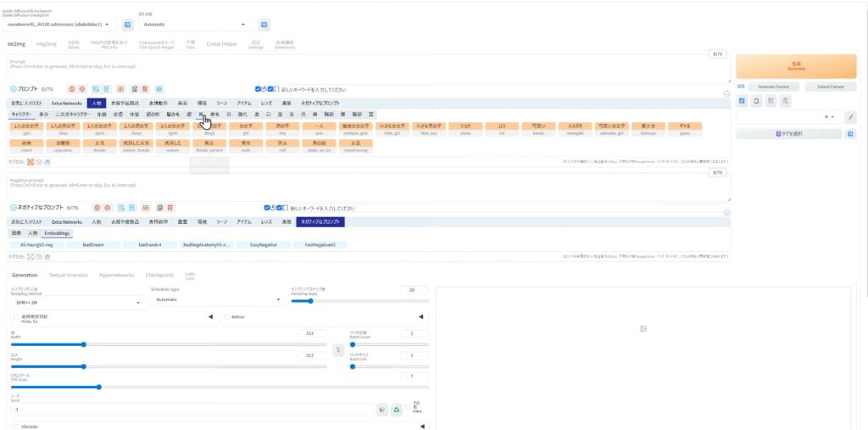Click the green recycle reuse seed icon

[396, 409]
